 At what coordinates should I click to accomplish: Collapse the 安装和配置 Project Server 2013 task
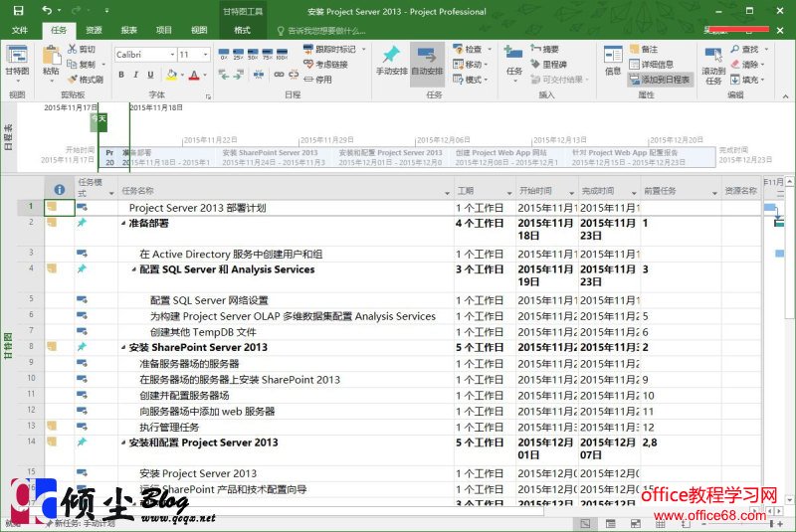click(x=123, y=443)
